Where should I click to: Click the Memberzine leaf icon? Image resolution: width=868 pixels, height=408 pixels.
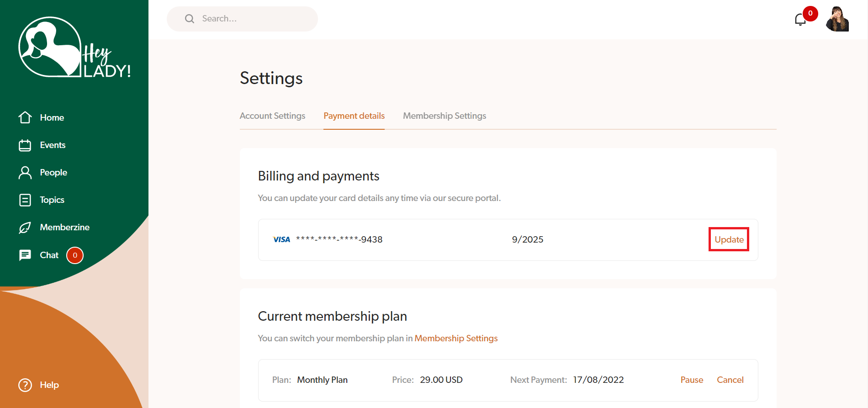(25, 228)
